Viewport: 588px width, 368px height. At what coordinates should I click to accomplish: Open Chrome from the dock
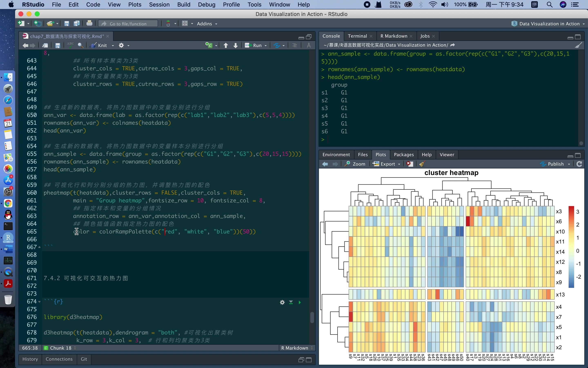click(8, 203)
